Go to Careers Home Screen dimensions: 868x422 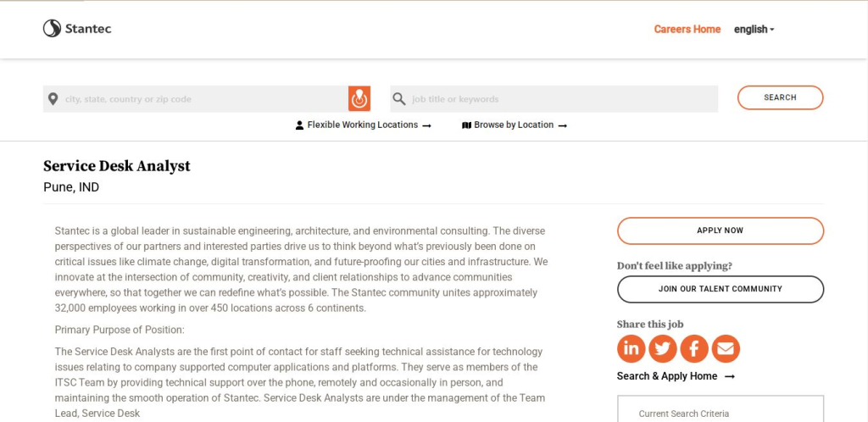[687, 30]
